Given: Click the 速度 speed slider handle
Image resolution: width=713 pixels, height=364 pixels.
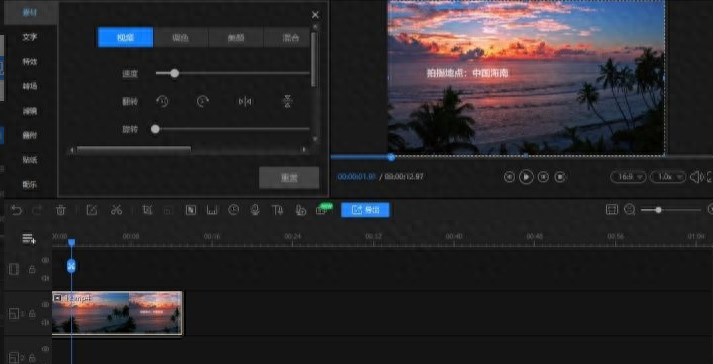Looking at the screenshot, I should pos(174,73).
